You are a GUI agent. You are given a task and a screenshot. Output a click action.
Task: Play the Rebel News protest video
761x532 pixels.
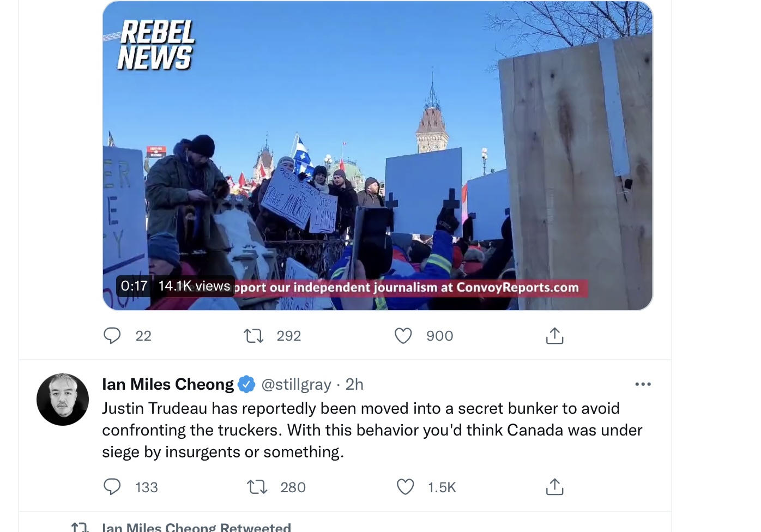click(378, 155)
